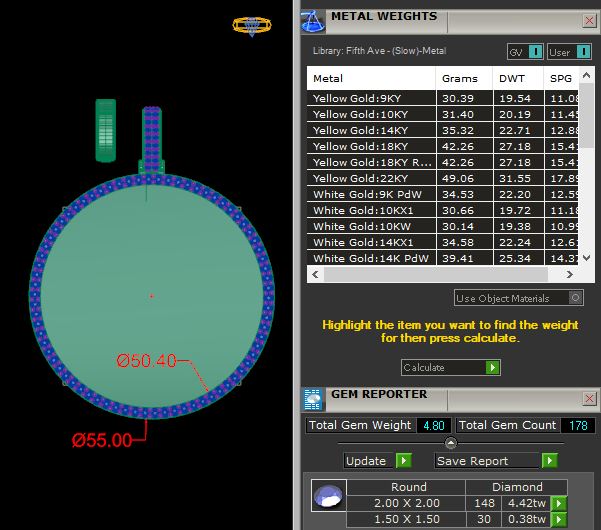Collapse panel using round up-arrow divider
The width and height of the screenshot is (601, 530).
click(x=450, y=443)
